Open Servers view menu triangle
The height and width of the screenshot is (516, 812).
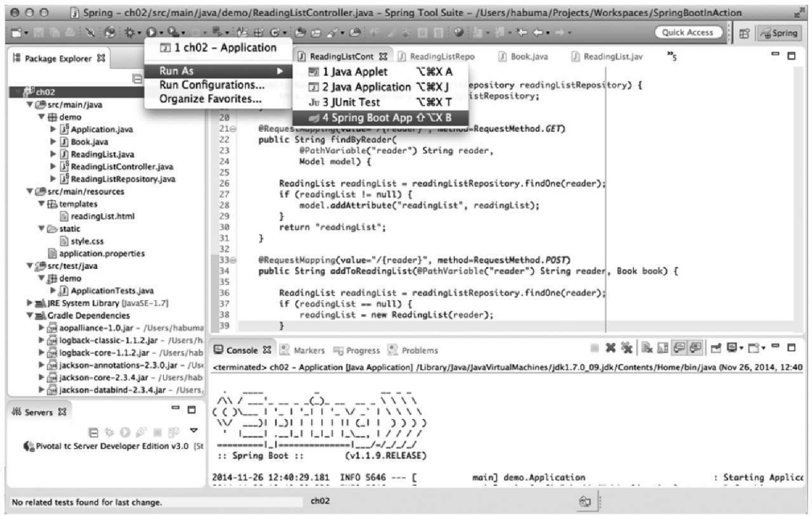(194, 430)
